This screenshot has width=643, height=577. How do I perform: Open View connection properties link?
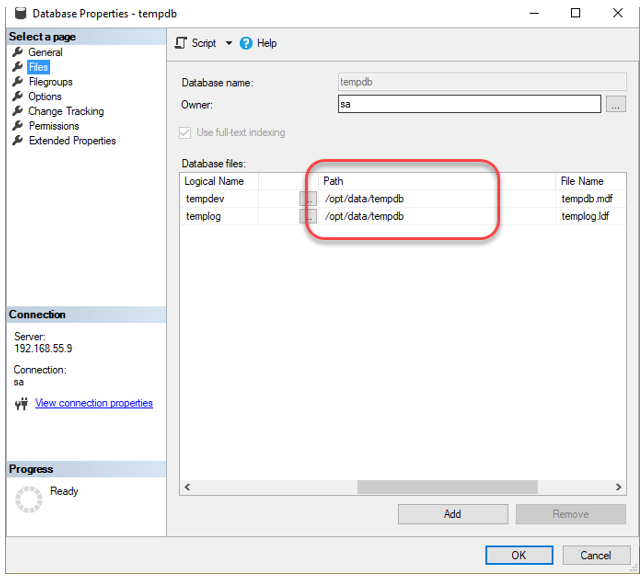[94, 403]
